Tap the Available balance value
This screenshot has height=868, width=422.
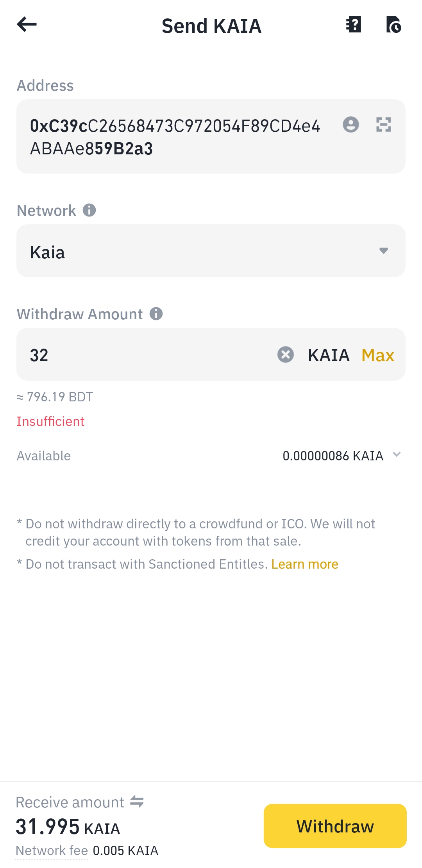(333, 456)
